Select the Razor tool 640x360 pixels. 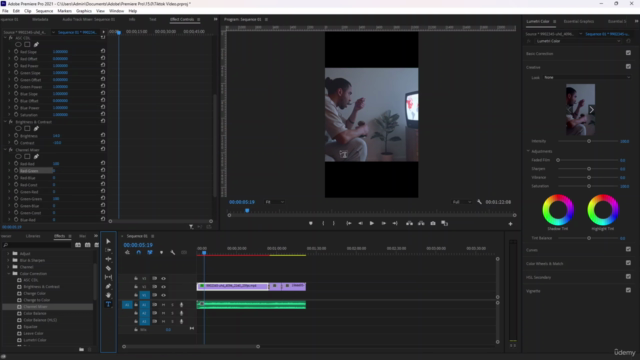(108, 268)
